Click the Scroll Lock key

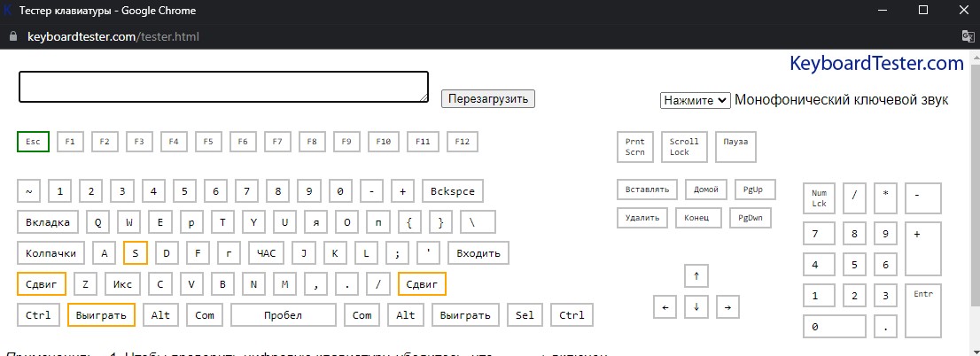(684, 147)
